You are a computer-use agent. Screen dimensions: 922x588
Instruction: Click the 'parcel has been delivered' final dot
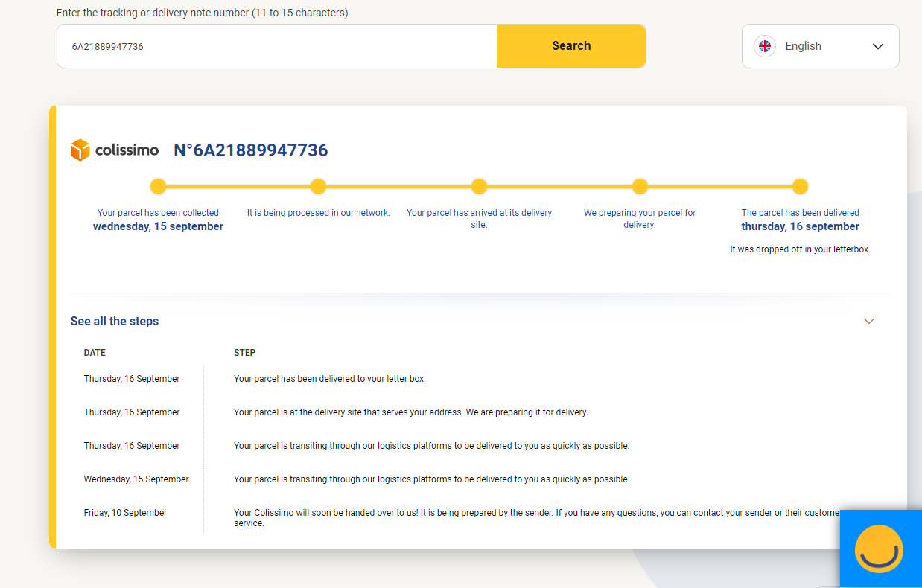pos(800,186)
